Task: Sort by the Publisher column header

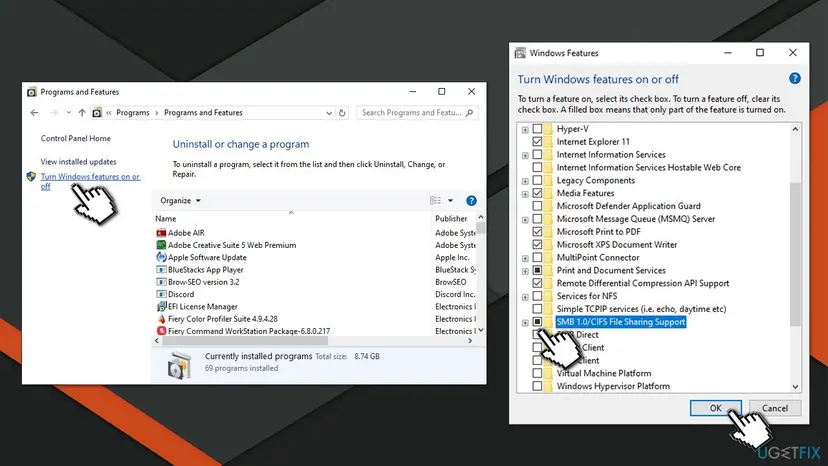Action: [451, 219]
